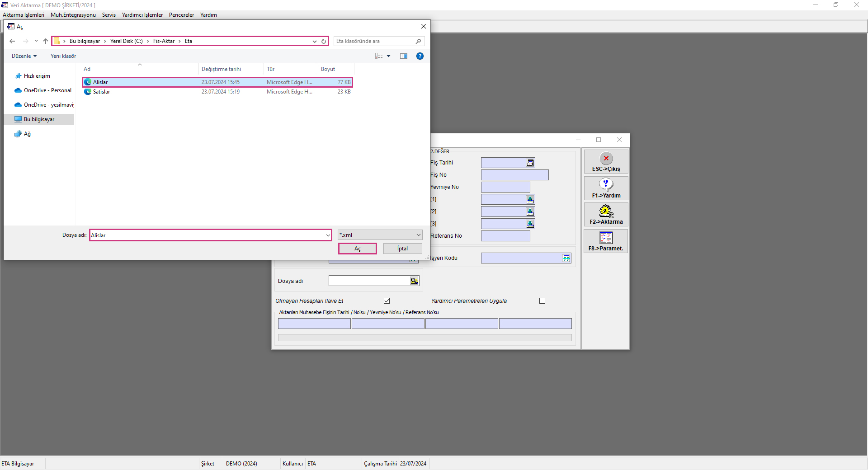Click browse icon next to Dosya adı field

click(414, 281)
